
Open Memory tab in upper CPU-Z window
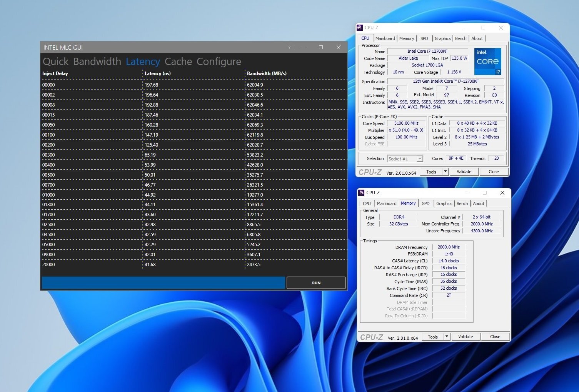(407, 38)
